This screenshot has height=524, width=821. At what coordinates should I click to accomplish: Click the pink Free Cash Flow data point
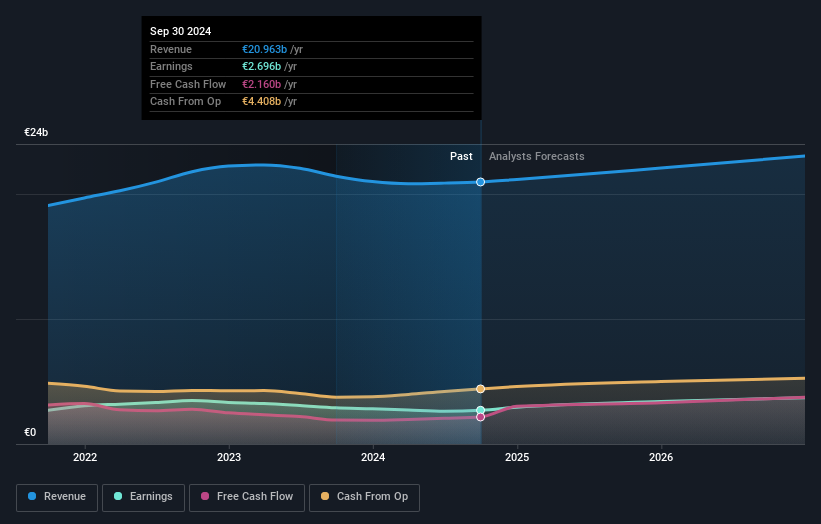coord(480,417)
